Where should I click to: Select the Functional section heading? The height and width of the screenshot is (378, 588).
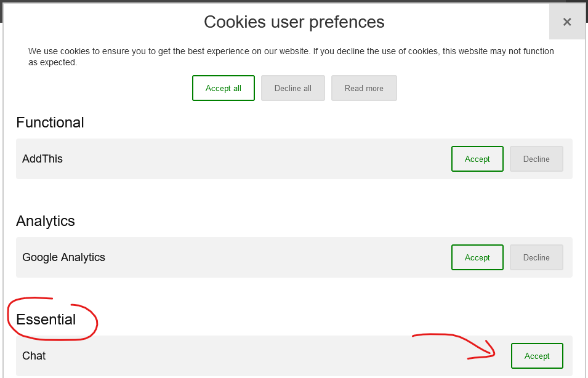[50, 123]
